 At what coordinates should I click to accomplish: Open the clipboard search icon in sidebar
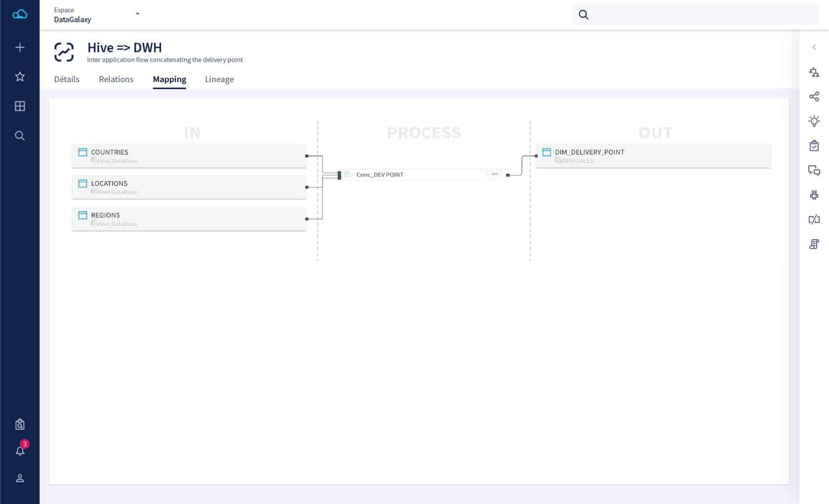point(20,424)
